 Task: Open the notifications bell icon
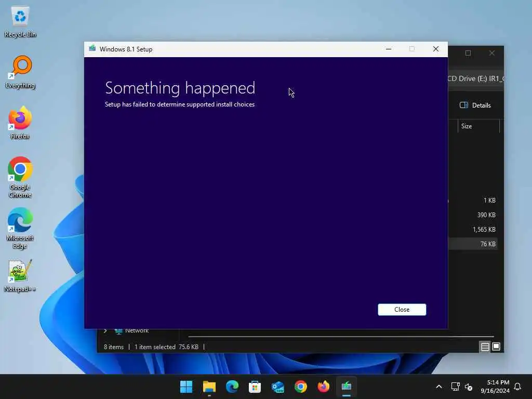pos(517,387)
